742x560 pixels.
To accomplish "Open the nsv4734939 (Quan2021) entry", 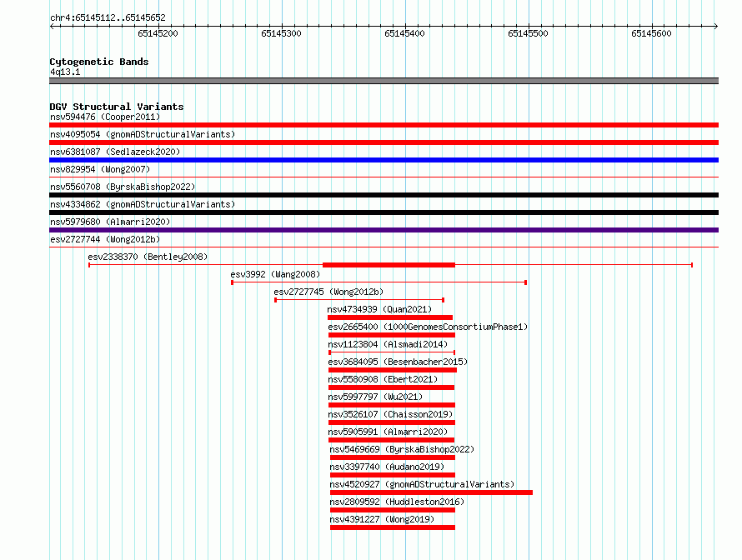I will pyautogui.click(x=379, y=309).
